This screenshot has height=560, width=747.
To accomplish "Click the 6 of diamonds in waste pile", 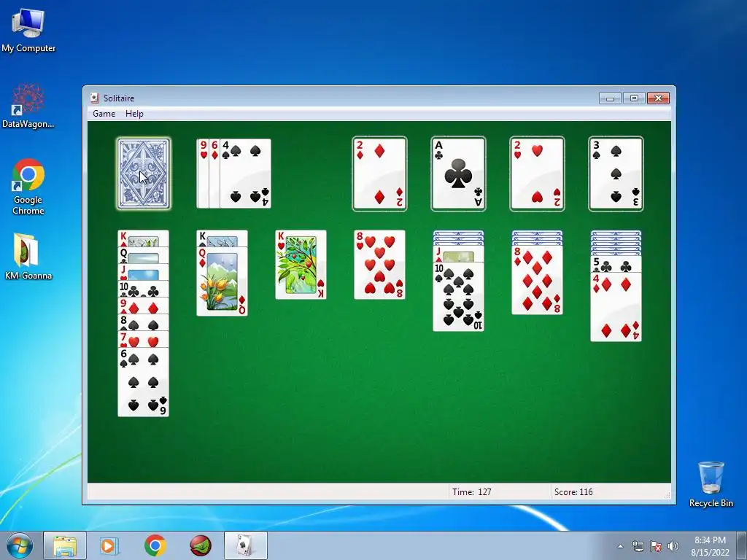I will click(x=214, y=174).
